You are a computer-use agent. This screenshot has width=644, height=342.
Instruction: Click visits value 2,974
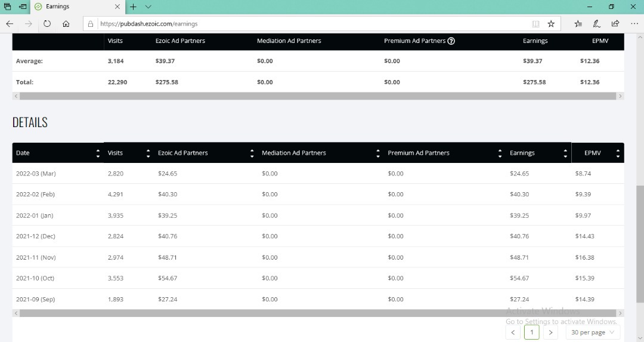point(116,257)
